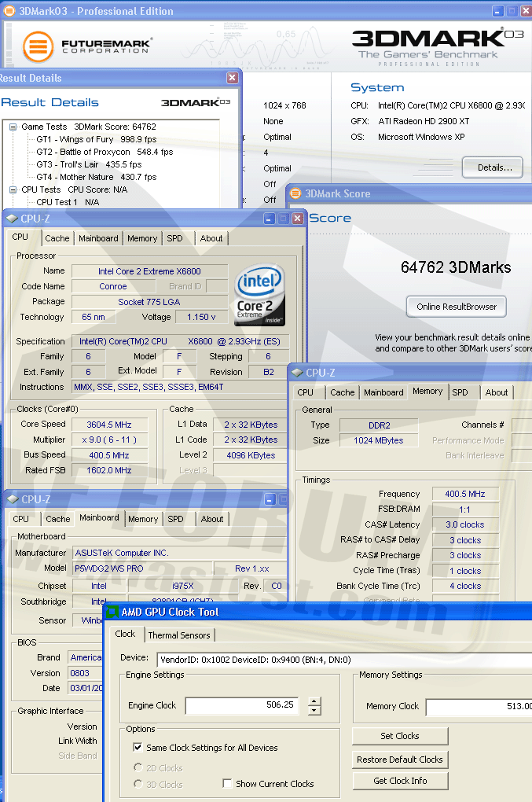Click the DDR2 memory type value
Image resolution: width=532 pixels, height=802 pixels.
point(380,425)
